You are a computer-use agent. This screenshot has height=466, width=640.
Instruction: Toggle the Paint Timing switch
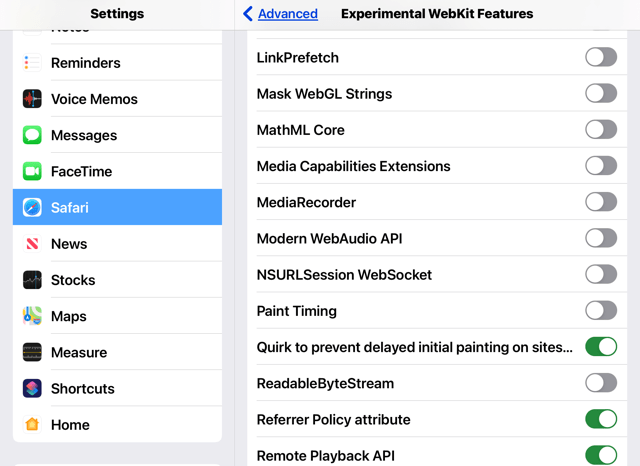pyautogui.click(x=601, y=311)
